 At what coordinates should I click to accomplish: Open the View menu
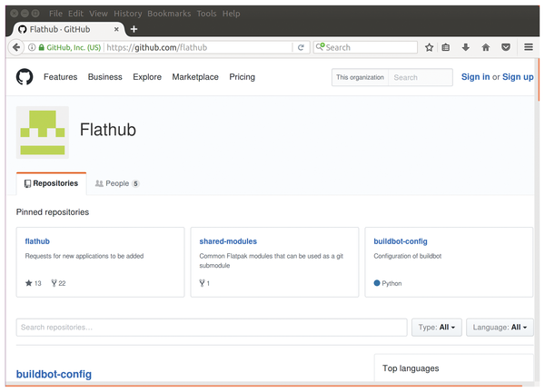coord(98,14)
